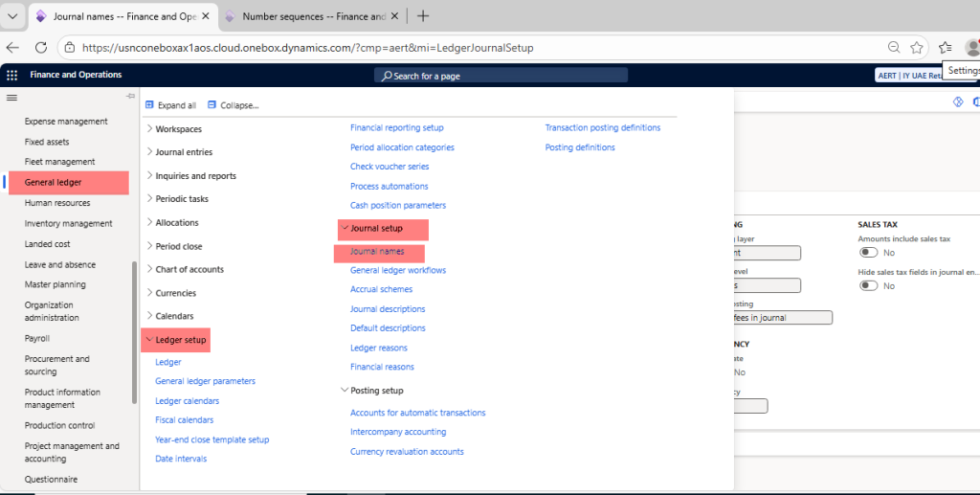Screen dimensions: 980x495
Task: Collapse the Posting setup section
Action: (345, 391)
